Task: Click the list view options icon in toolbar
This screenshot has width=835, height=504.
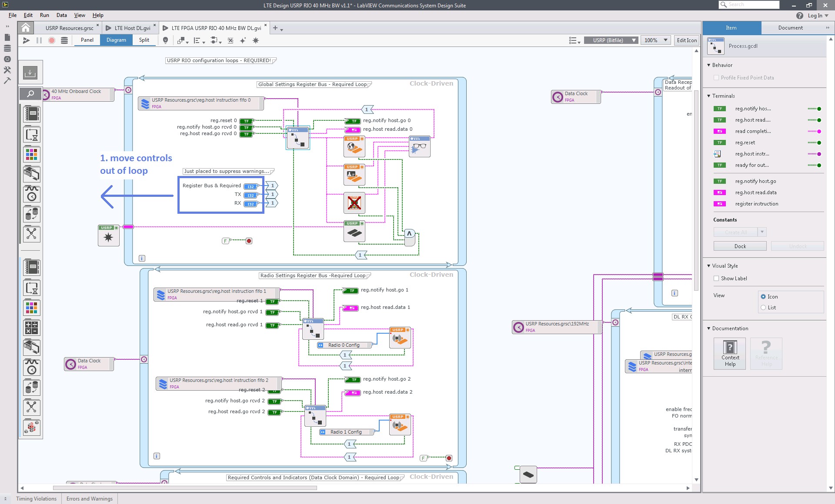Action: pyautogui.click(x=574, y=40)
